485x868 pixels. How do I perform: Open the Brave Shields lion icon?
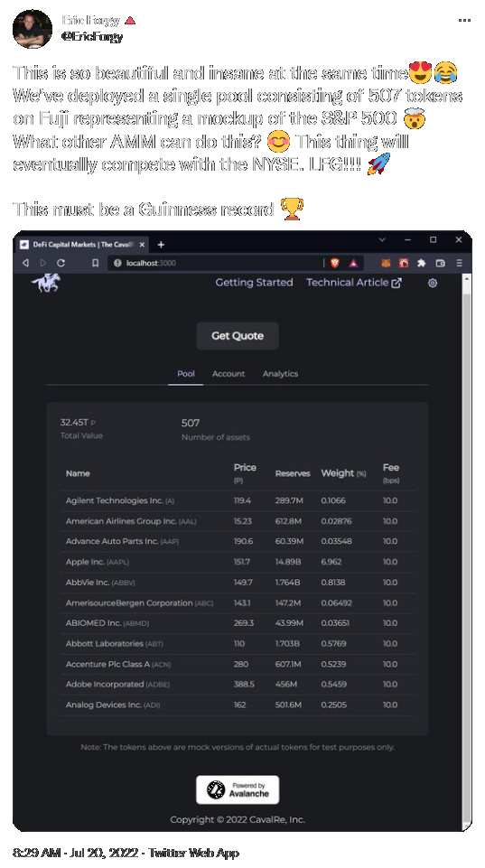click(x=334, y=263)
